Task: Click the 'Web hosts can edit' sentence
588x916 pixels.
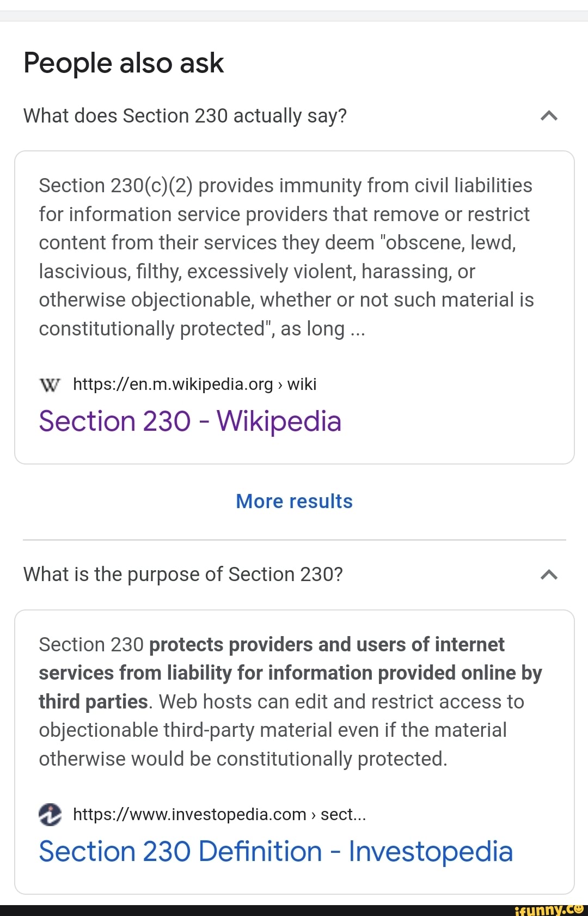Action: [341, 702]
